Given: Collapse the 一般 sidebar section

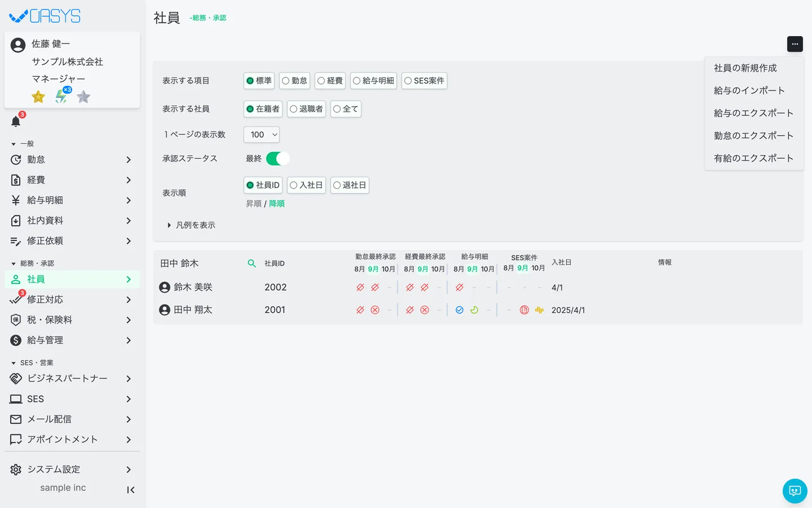Looking at the screenshot, I should 23,144.
